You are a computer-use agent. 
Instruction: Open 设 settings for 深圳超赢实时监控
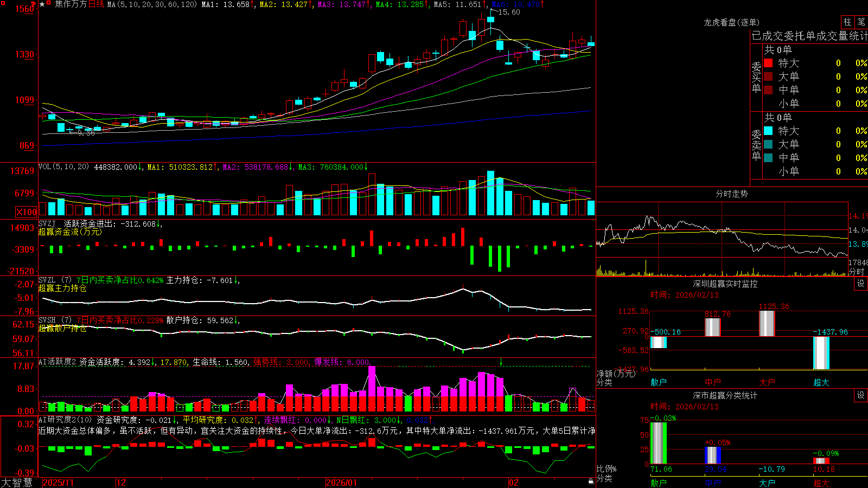coord(861,284)
